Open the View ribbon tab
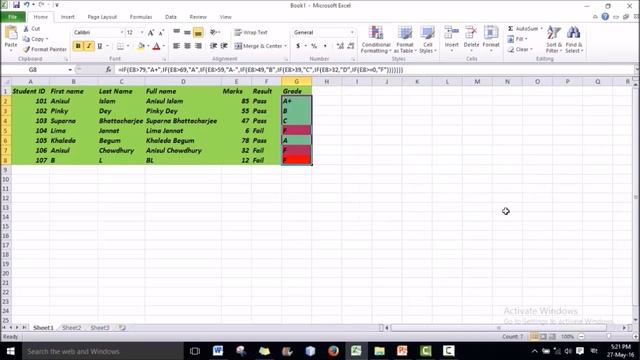640x360 pixels. [225, 17]
